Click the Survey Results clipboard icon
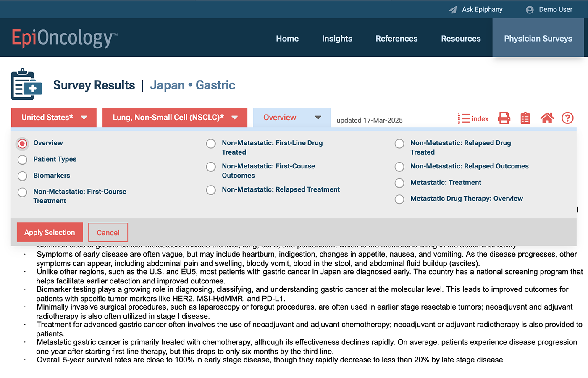Image resolution: width=588 pixels, height=378 pixels. click(26, 84)
